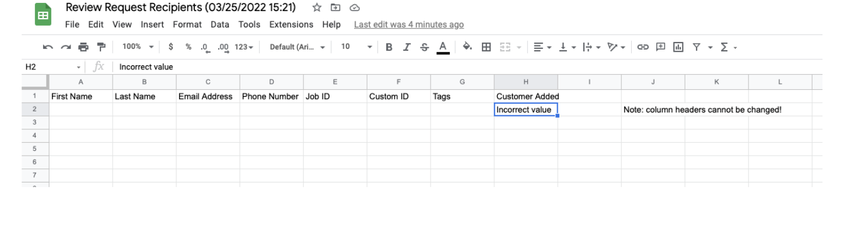The height and width of the screenshot is (239, 868).
Task: Select the paint format roller icon
Action: (101, 47)
